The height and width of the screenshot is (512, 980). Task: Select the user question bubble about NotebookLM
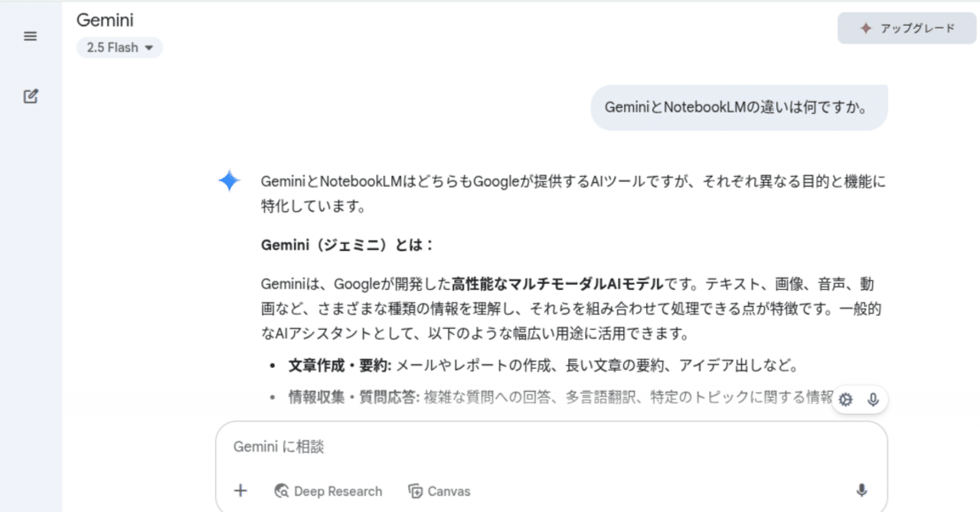coord(738,108)
